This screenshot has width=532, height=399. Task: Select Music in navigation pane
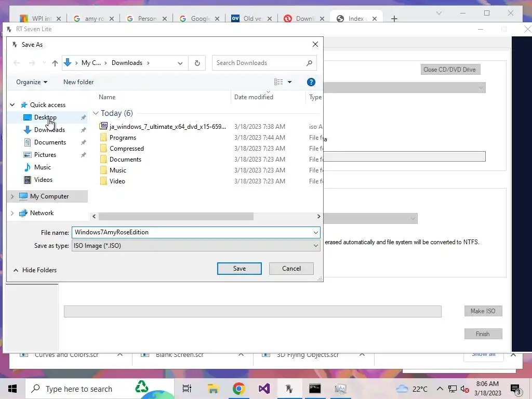[x=43, y=167]
